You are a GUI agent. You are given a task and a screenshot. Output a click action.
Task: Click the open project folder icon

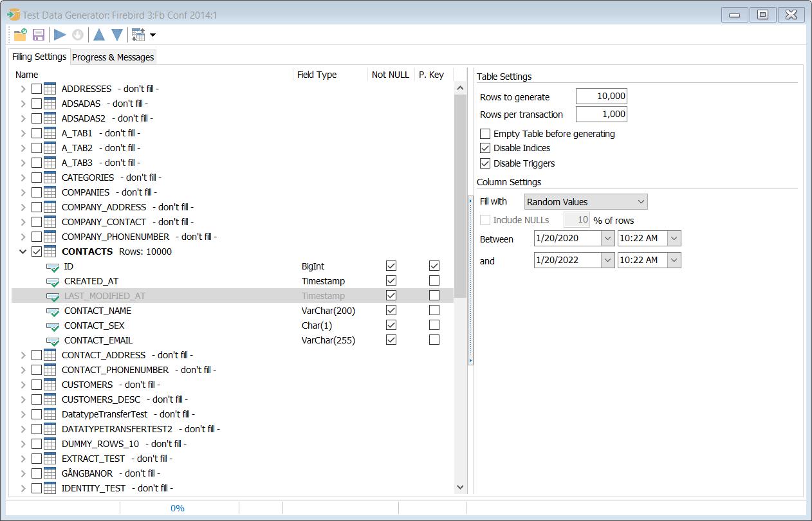[20, 35]
